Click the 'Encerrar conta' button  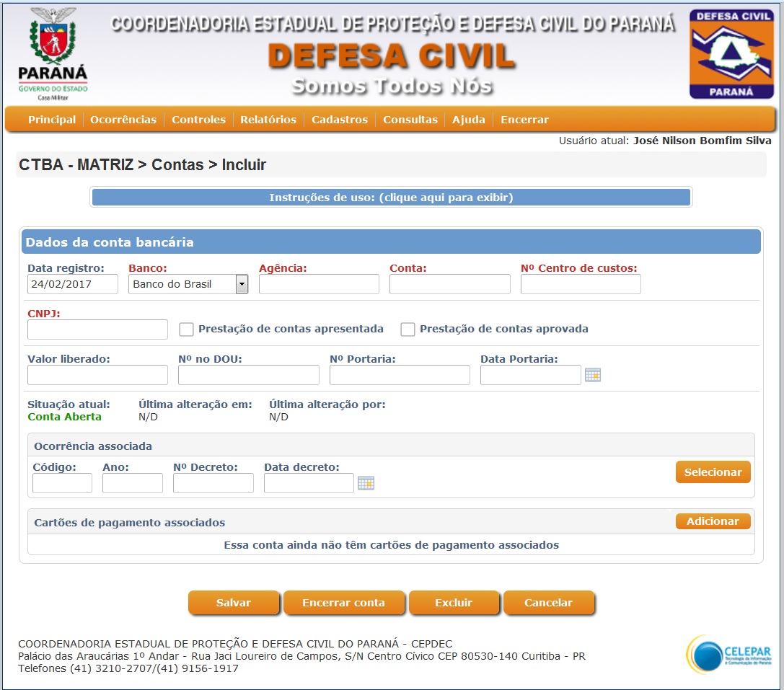click(343, 603)
